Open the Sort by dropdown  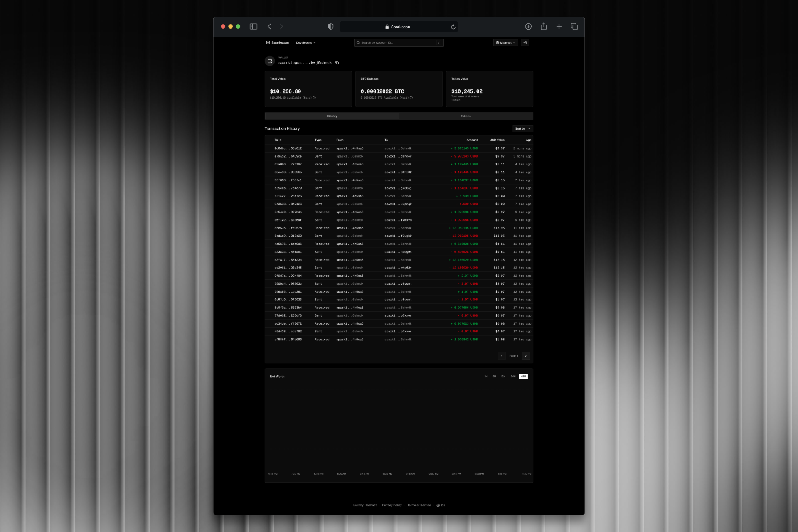(x=522, y=128)
